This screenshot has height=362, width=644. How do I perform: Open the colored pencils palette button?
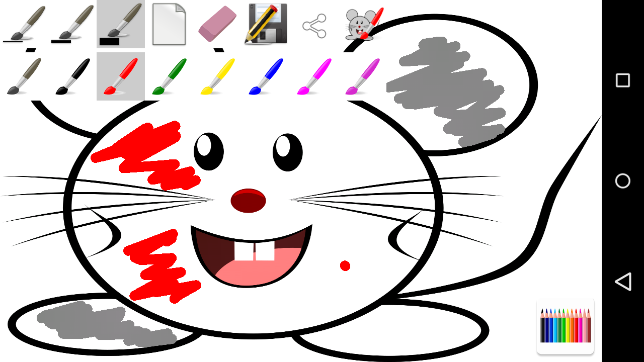click(566, 326)
